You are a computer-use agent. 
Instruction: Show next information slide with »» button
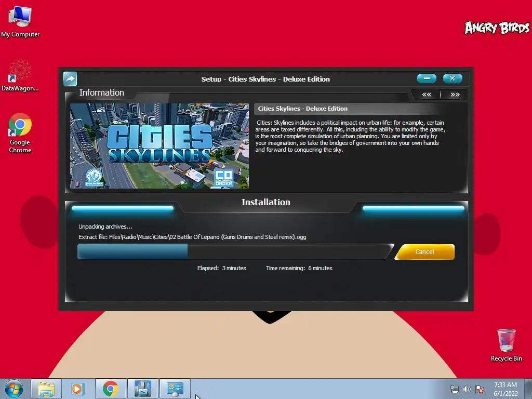tap(455, 95)
